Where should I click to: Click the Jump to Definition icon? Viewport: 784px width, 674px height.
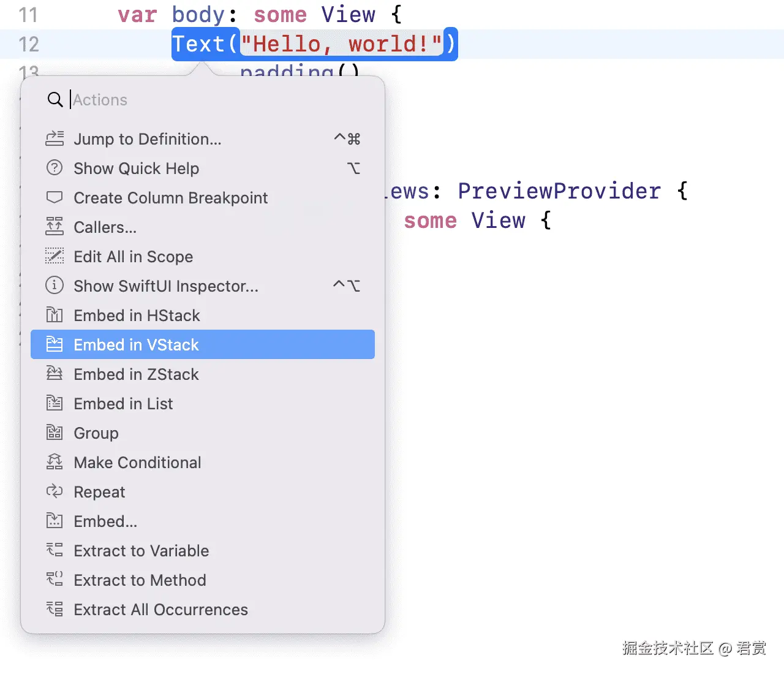click(x=55, y=139)
